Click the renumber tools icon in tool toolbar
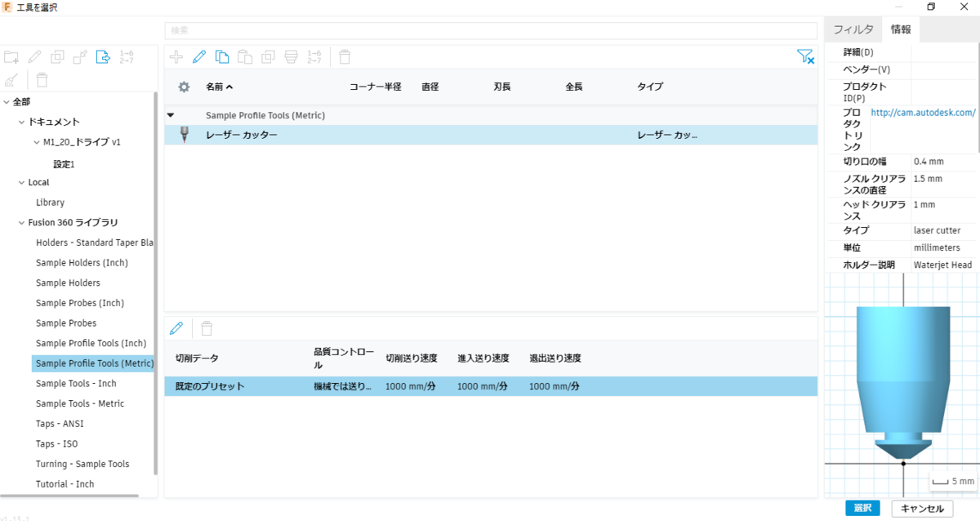This screenshot has width=980, height=521. tap(314, 57)
